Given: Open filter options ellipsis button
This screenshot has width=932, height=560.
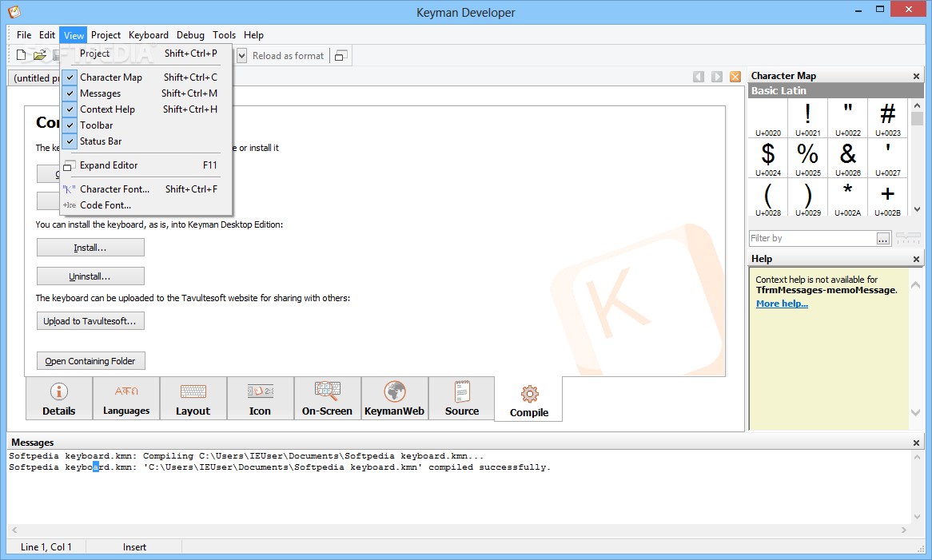Looking at the screenshot, I should click(x=883, y=238).
